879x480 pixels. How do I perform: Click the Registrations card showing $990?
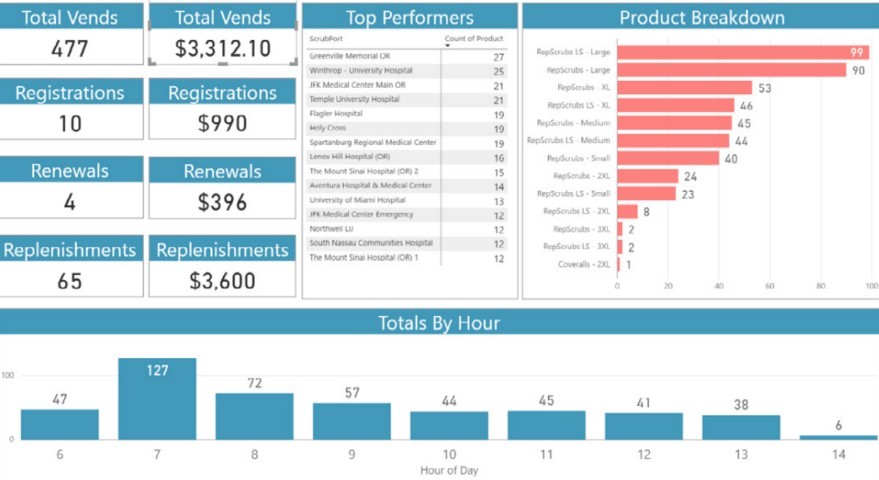click(222, 123)
